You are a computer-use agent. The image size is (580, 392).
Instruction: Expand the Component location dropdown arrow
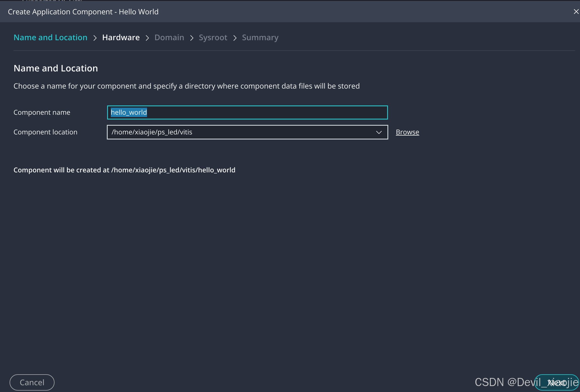click(379, 132)
